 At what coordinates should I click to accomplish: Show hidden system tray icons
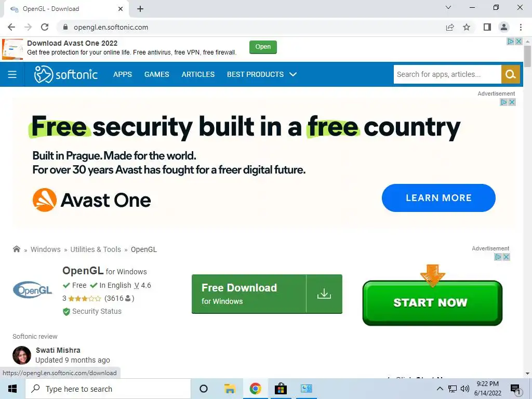click(440, 389)
